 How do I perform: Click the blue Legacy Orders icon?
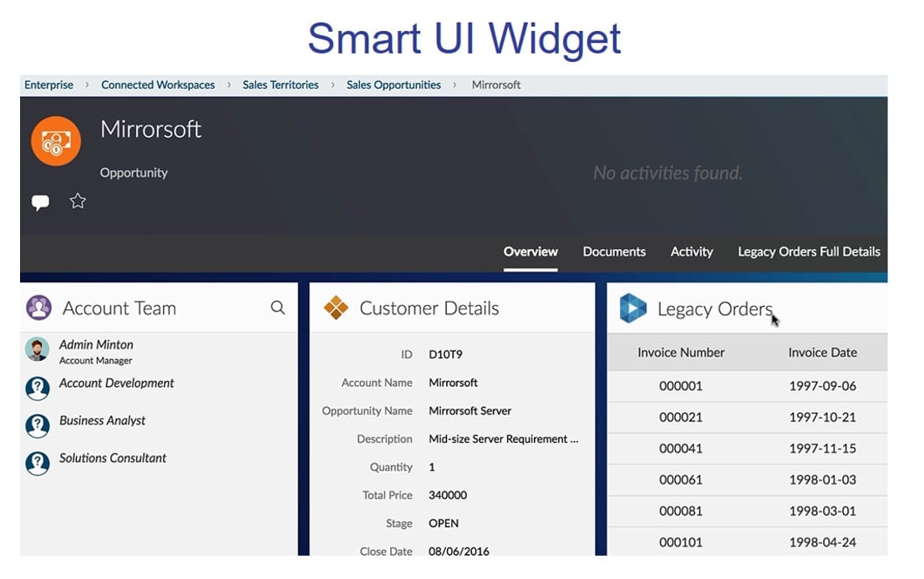coord(632,308)
